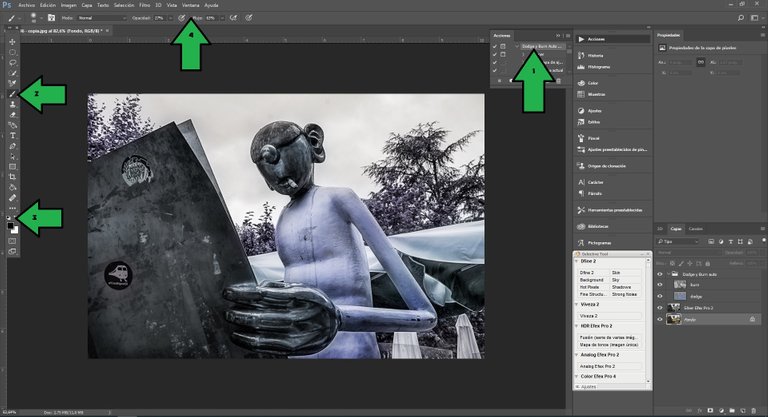Click the foreground color swatch
The width and height of the screenshot is (768, 417).
click(10, 226)
